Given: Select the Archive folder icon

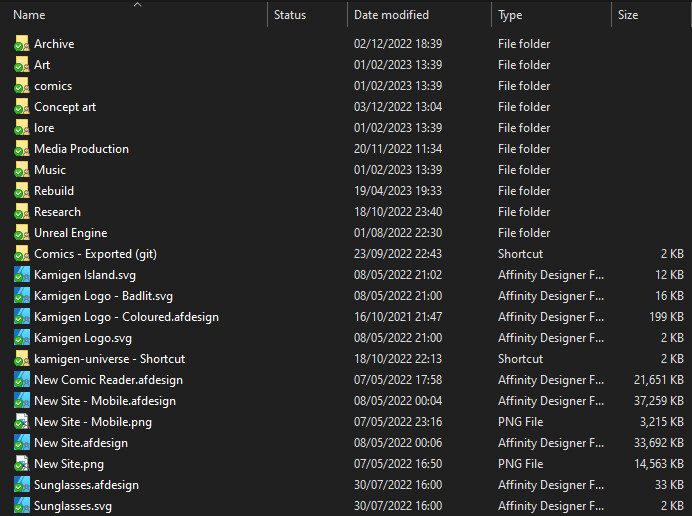Looking at the screenshot, I should (x=22, y=44).
